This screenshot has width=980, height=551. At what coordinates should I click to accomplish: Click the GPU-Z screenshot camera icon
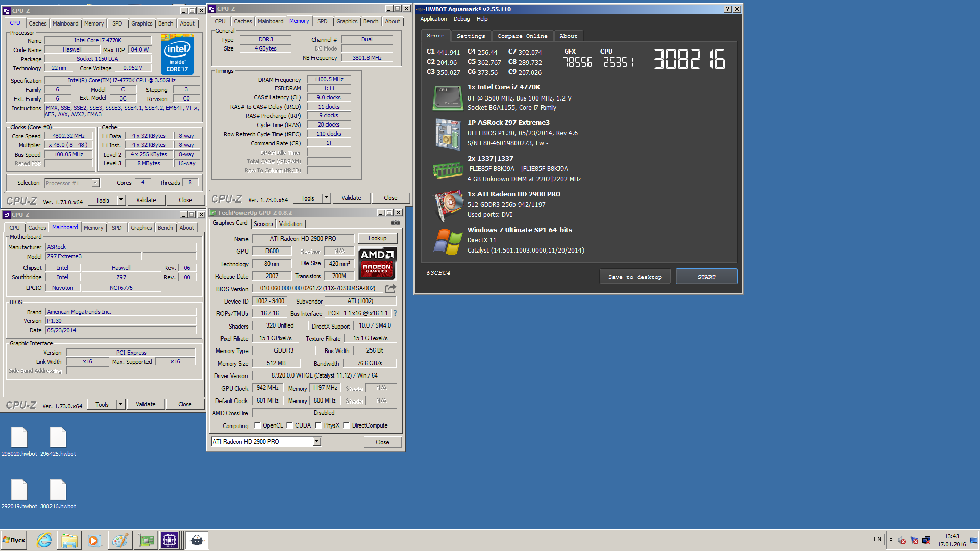[395, 223]
